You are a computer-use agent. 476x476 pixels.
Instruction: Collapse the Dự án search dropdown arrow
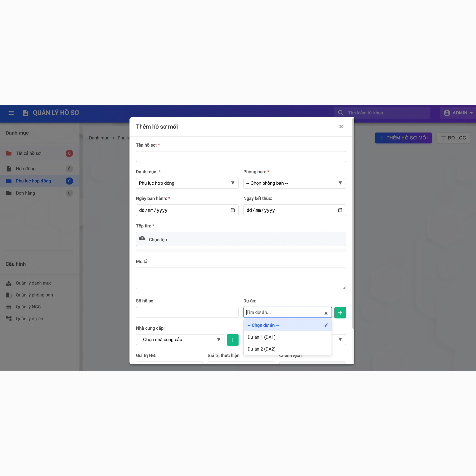pyautogui.click(x=326, y=313)
